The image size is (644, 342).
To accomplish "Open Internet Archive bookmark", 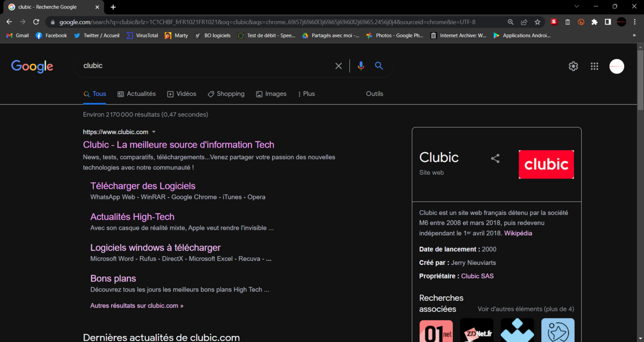I will click(458, 35).
